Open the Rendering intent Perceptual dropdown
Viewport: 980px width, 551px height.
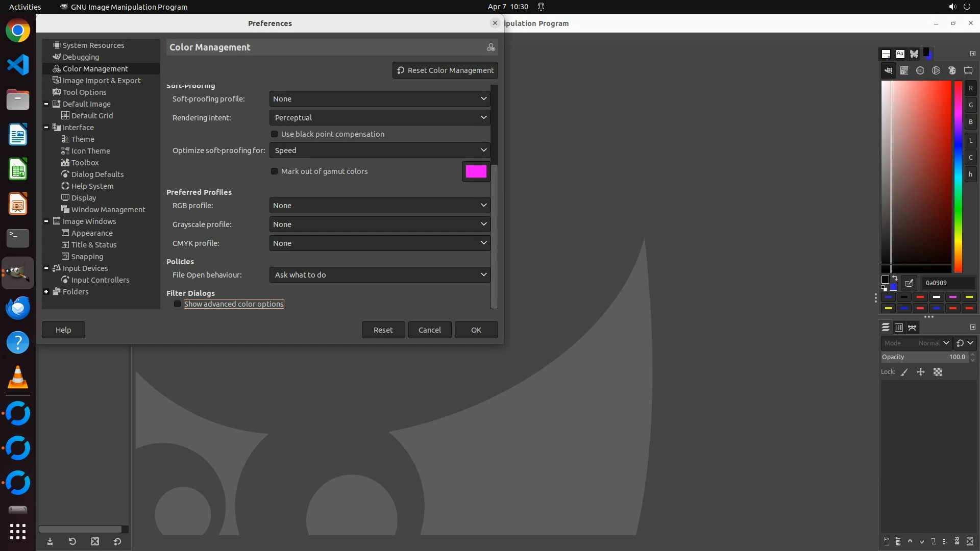click(379, 118)
